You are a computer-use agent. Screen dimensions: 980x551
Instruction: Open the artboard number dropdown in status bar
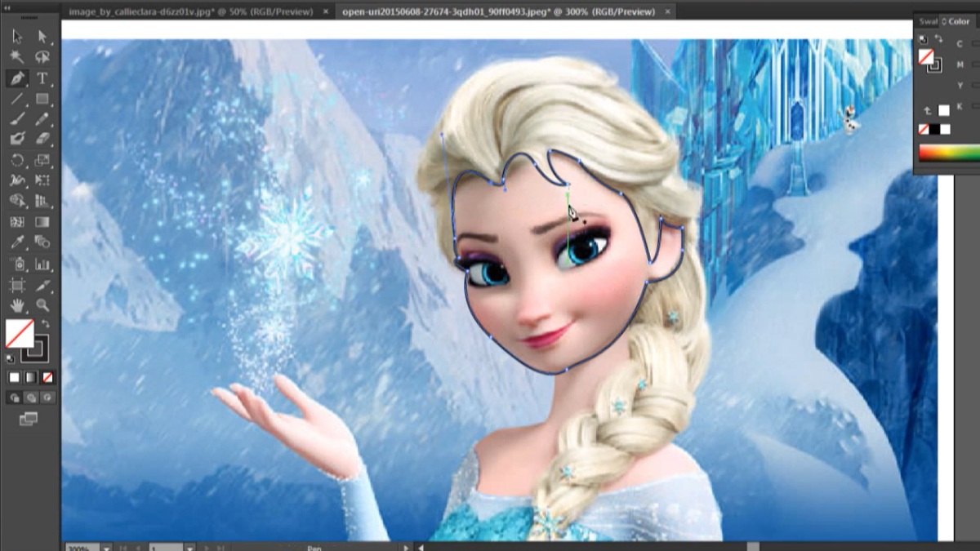(189, 548)
